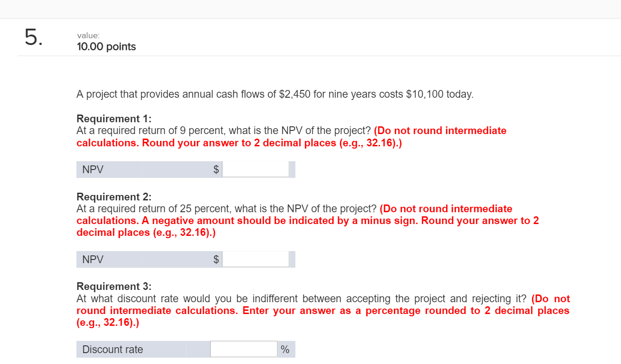Click the "Requirement 2:" heading

click(114, 197)
